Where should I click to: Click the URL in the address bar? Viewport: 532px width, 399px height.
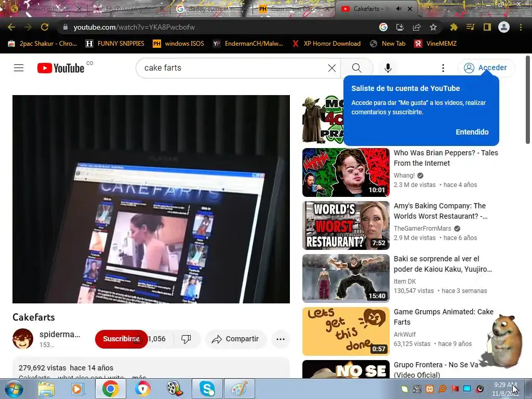pos(134,27)
